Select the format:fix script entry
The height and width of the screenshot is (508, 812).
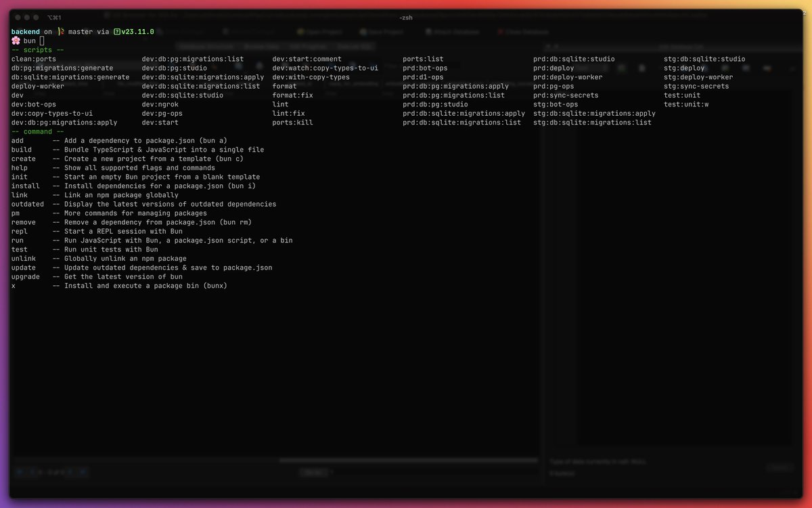click(x=292, y=95)
